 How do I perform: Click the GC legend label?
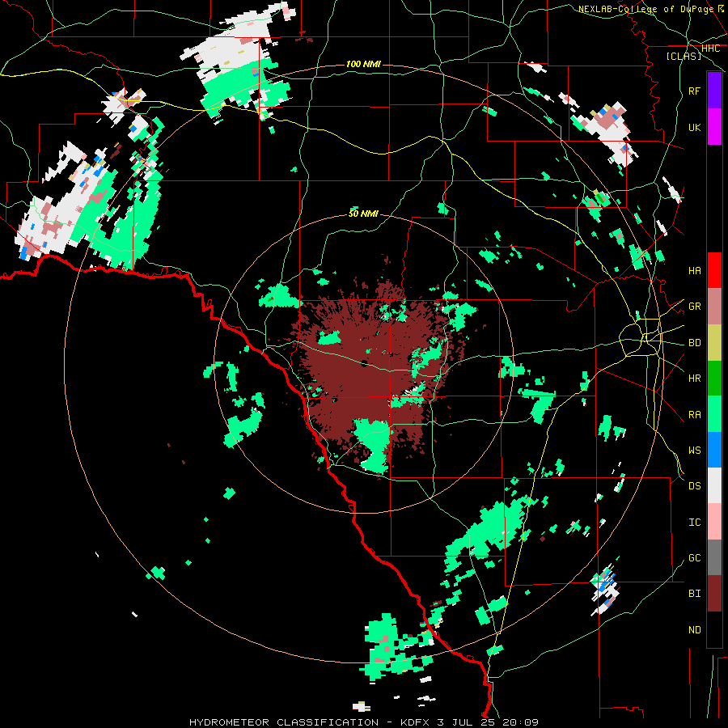coord(695,557)
